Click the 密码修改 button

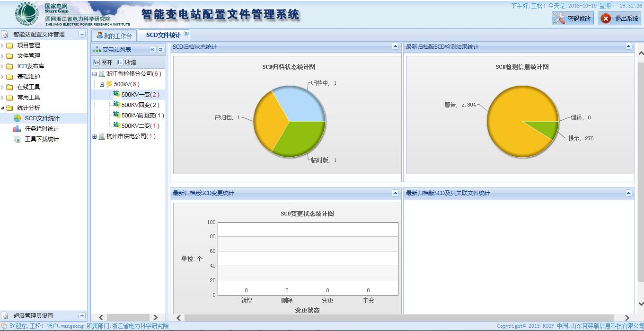click(573, 18)
